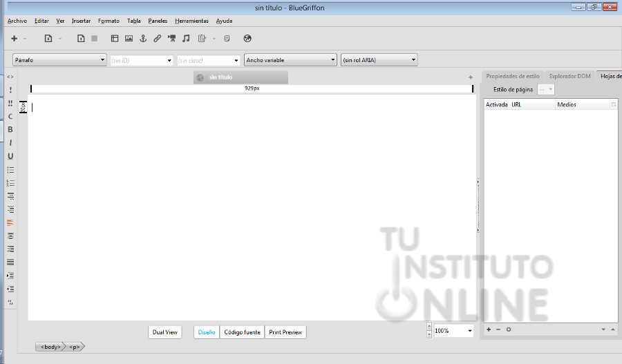Click the anchor icon in the toolbar

[143, 39]
